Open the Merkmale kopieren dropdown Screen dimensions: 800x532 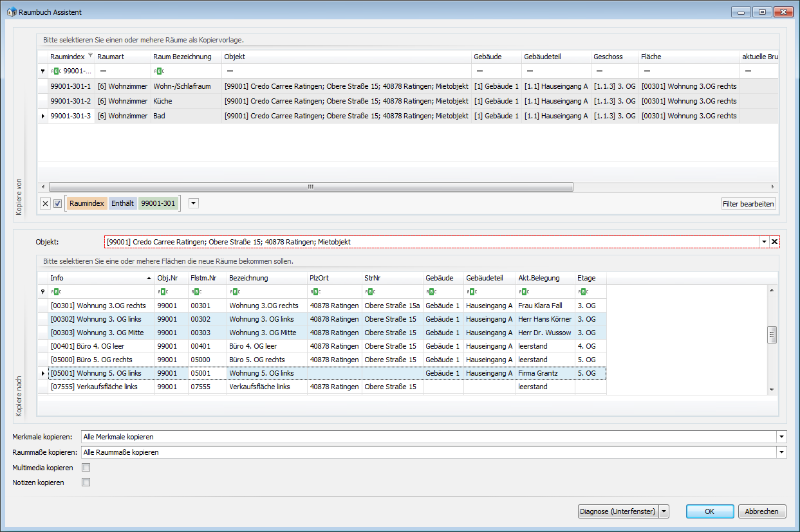click(781, 437)
